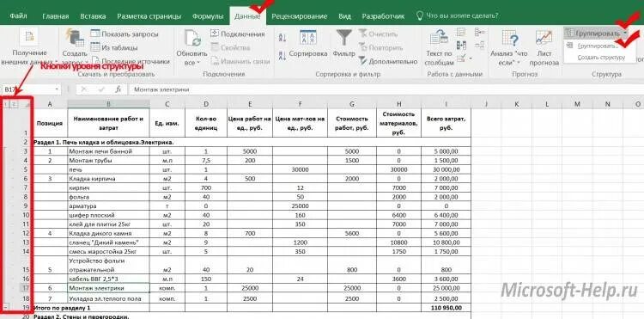The image size is (644, 319).
Task: Open Последние источники
Action: pos(131,61)
